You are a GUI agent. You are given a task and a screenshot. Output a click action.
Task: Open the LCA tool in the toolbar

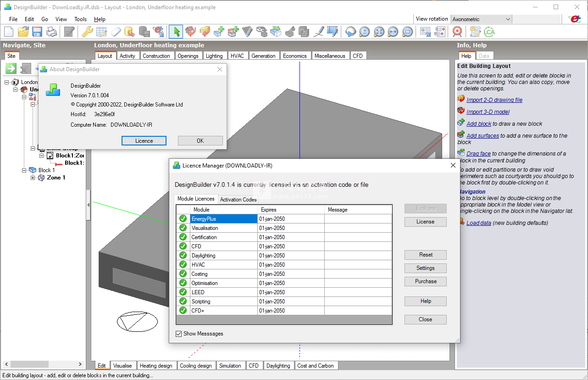point(489,31)
